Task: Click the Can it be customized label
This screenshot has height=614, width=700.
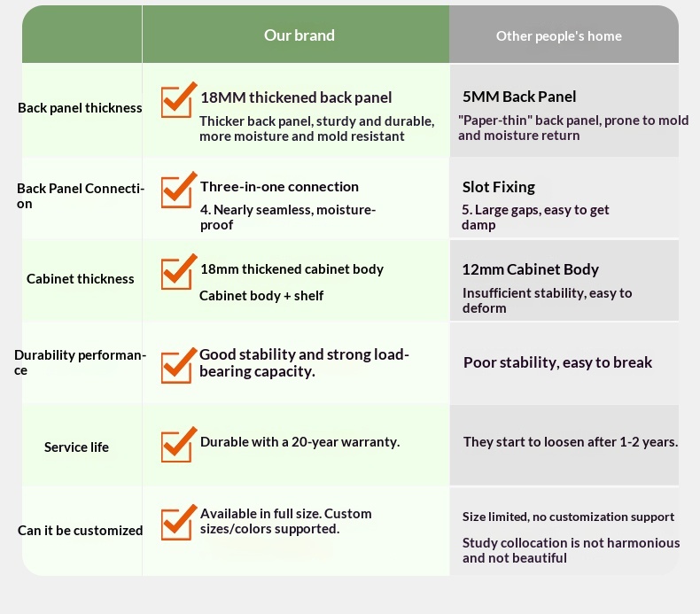Action: tap(81, 531)
